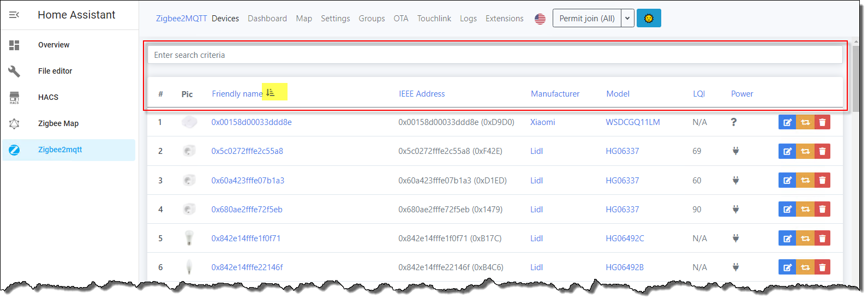Open model link HG06492C
Screen dimensions: 868x304
coord(625,238)
